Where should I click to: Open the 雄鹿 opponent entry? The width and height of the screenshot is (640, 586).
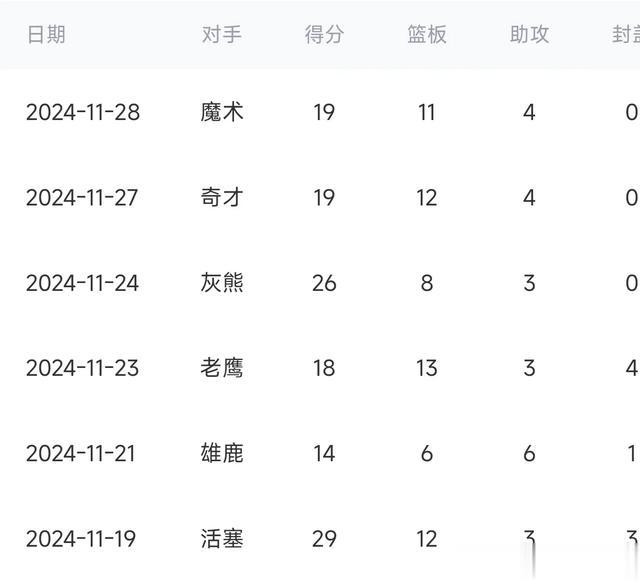222,454
